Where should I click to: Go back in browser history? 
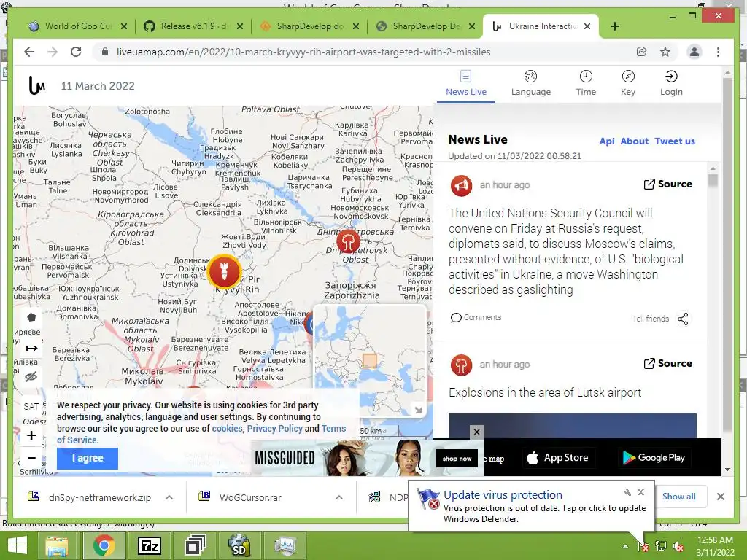pyautogui.click(x=29, y=52)
